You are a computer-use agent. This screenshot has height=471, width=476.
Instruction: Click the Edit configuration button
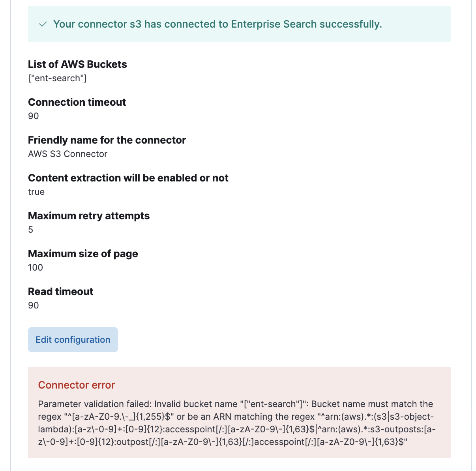coord(73,339)
